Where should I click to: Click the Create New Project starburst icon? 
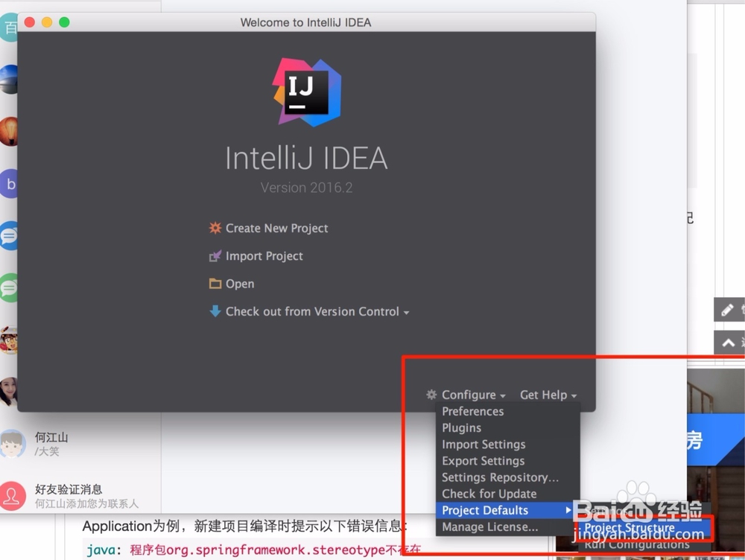coord(215,228)
